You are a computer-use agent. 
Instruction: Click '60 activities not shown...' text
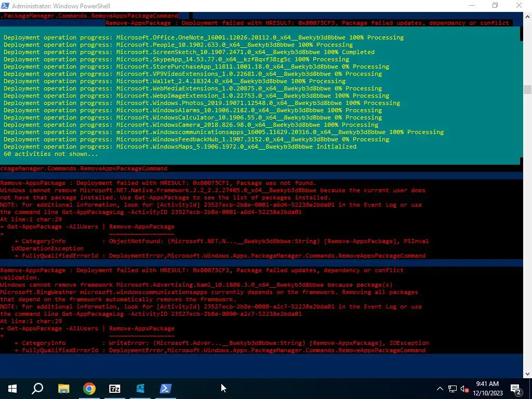coord(50,154)
